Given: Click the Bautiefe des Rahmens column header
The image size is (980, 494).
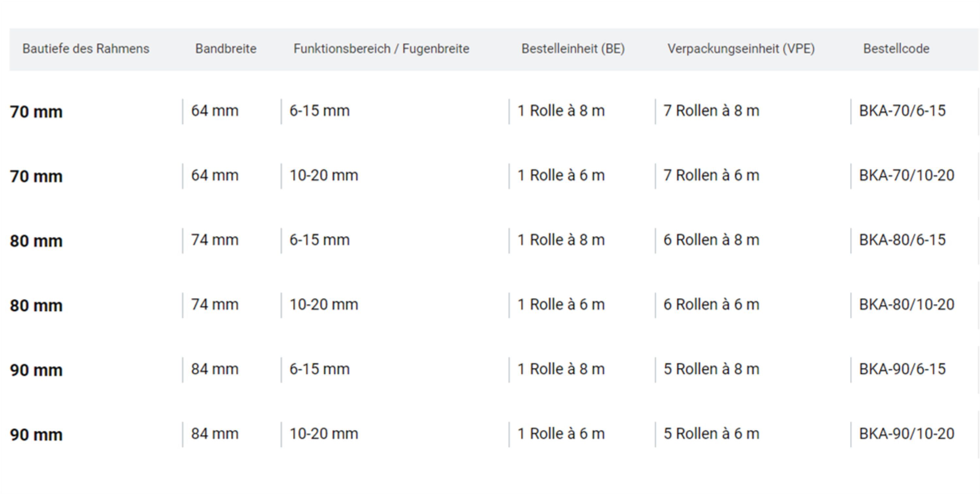Looking at the screenshot, I should click(86, 49).
